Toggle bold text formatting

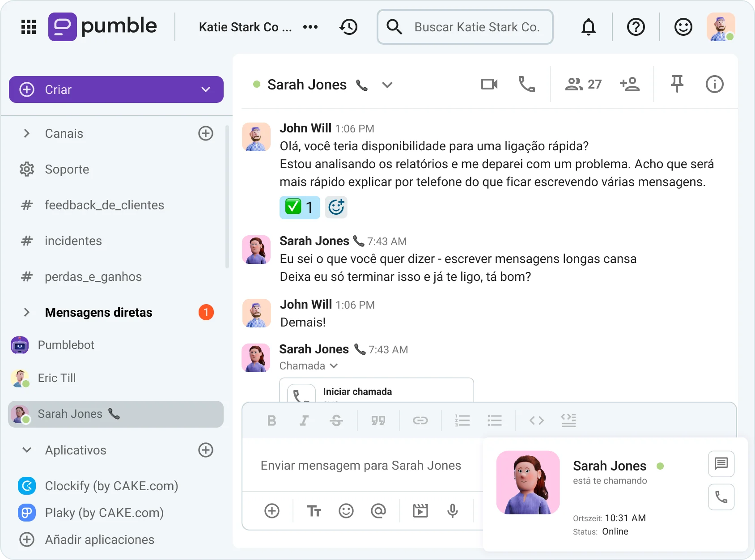click(x=271, y=420)
